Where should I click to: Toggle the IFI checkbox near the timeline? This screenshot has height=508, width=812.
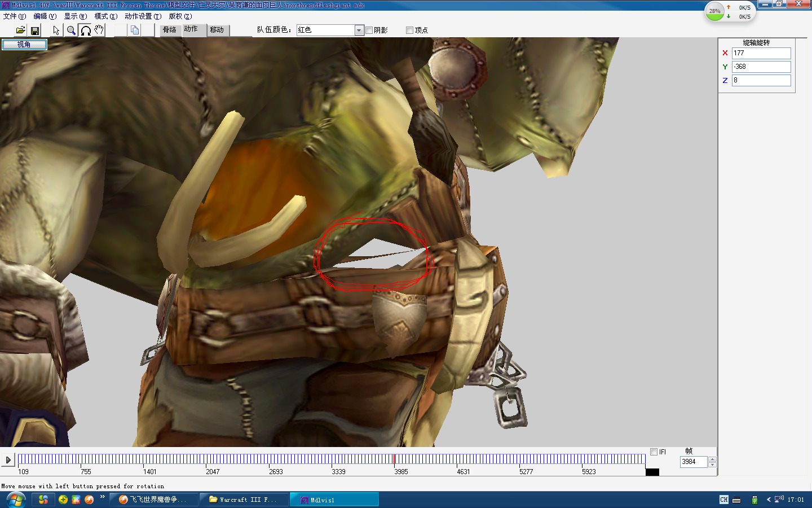click(x=654, y=452)
